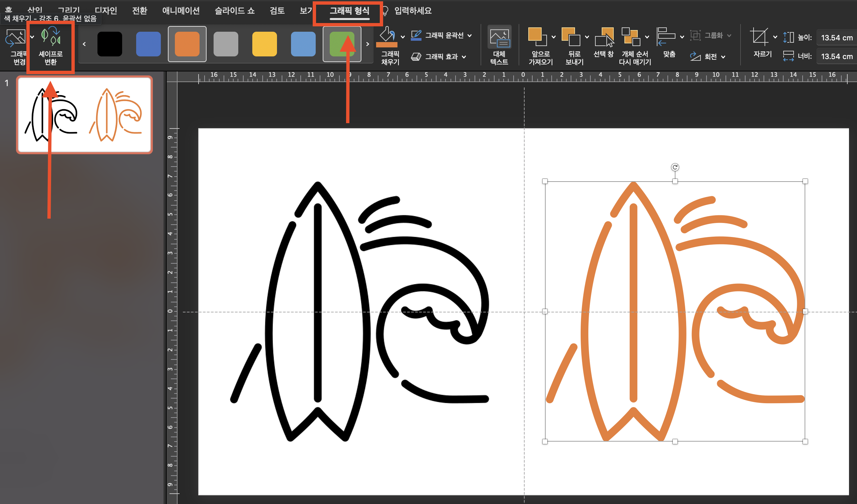The height and width of the screenshot is (504, 857).
Task: Select slide 1 thumbnail in the panel
Action: coord(84,114)
